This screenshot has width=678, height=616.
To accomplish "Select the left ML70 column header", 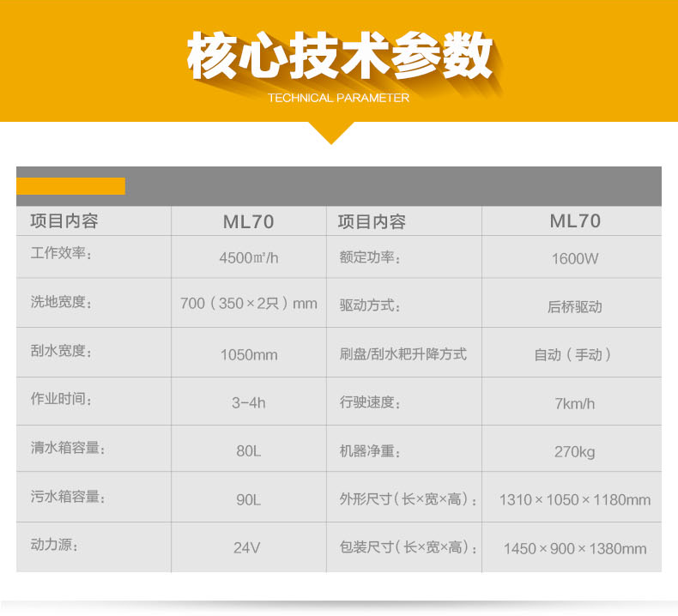I will coord(248,221).
